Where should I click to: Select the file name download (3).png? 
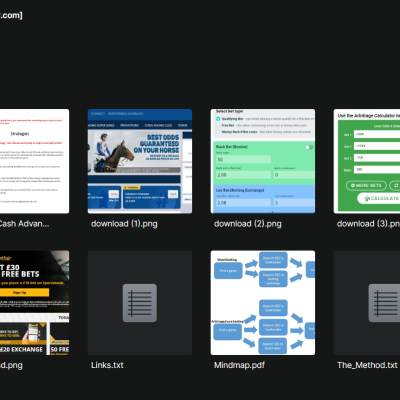[x=368, y=224]
